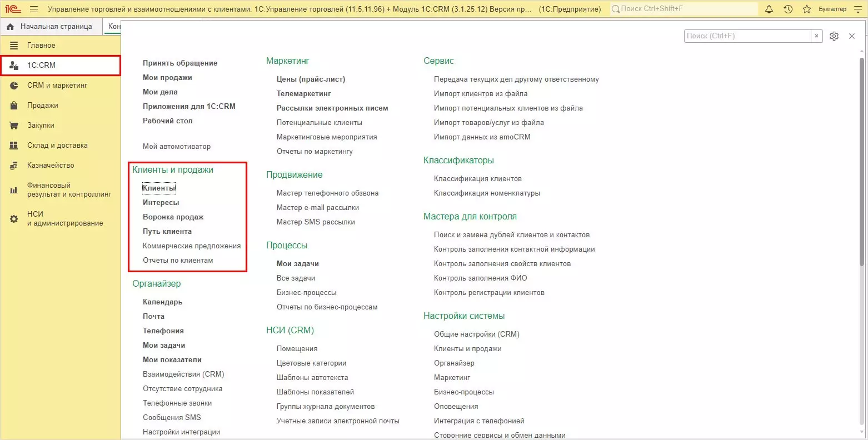
Task: Open Передача текущих дел другому ответственному
Action: [x=516, y=79]
